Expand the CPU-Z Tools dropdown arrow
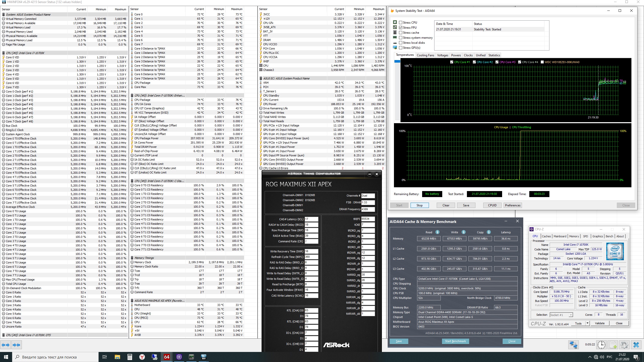Viewport: 644px width, 362px height. pos(587,323)
